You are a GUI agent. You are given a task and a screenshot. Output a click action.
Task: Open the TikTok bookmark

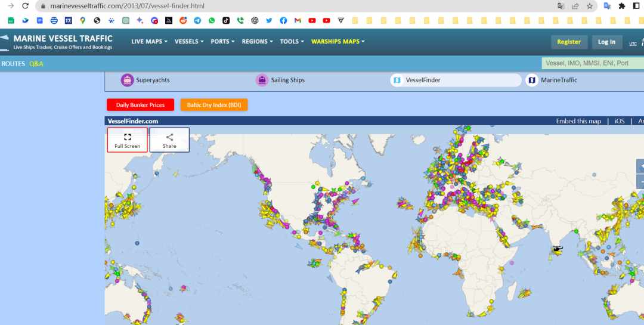(x=226, y=20)
